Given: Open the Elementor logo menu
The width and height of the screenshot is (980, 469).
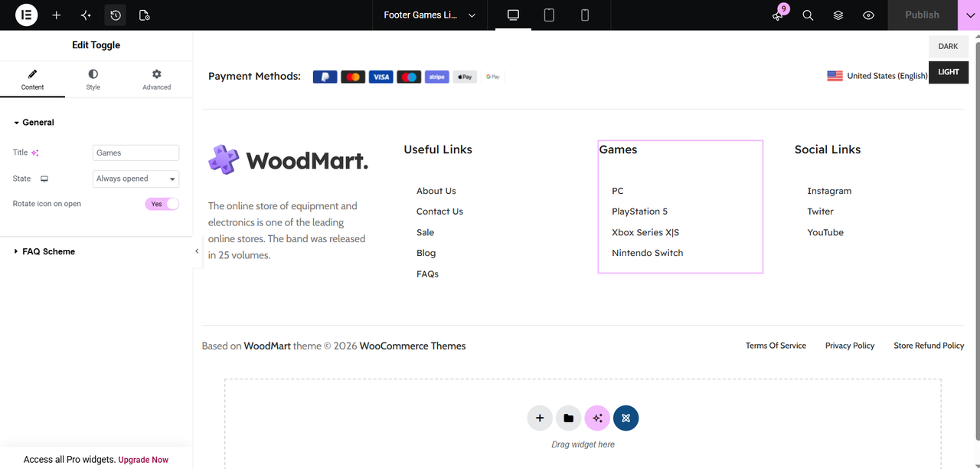Looking at the screenshot, I should [26, 15].
